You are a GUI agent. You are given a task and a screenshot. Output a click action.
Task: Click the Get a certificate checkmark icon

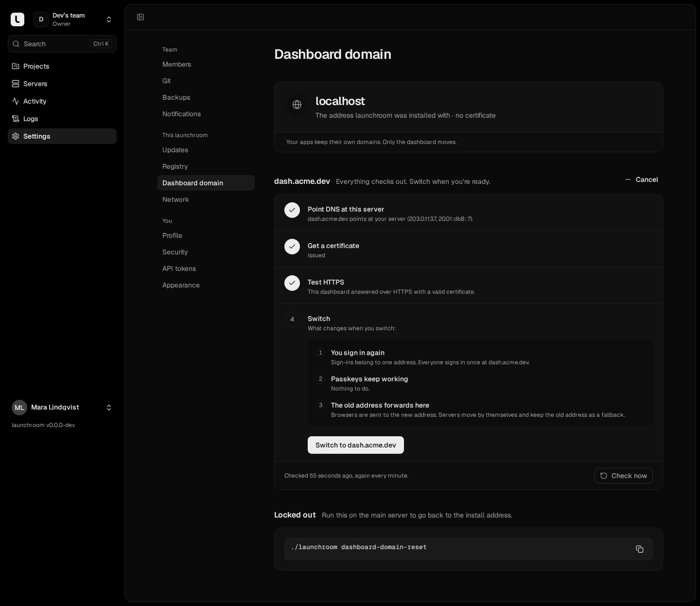coord(292,247)
